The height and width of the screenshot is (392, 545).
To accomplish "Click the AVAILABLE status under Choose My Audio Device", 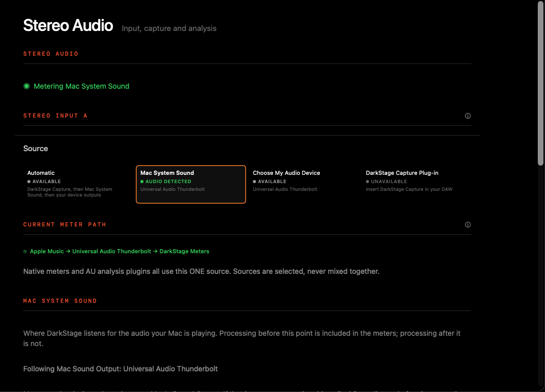I will pos(272,182).
